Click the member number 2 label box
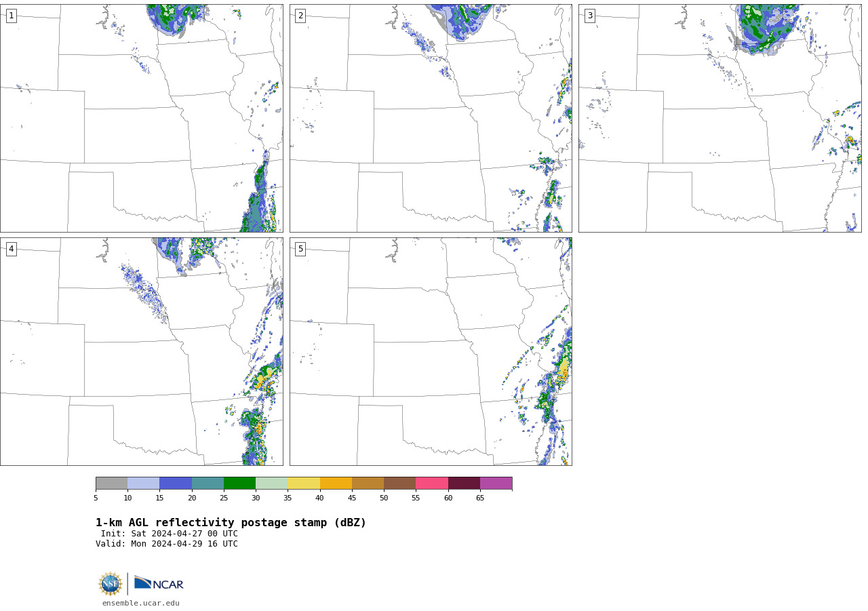Screen dimensions: 868x611 [300, 16]
